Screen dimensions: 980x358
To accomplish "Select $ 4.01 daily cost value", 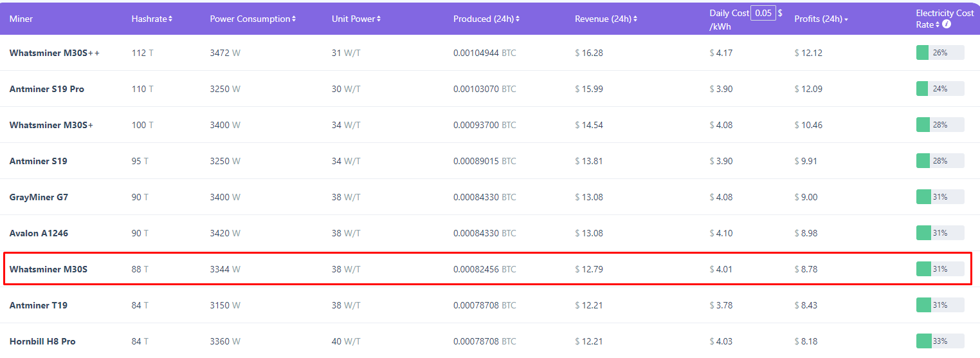I will point(721,269).
